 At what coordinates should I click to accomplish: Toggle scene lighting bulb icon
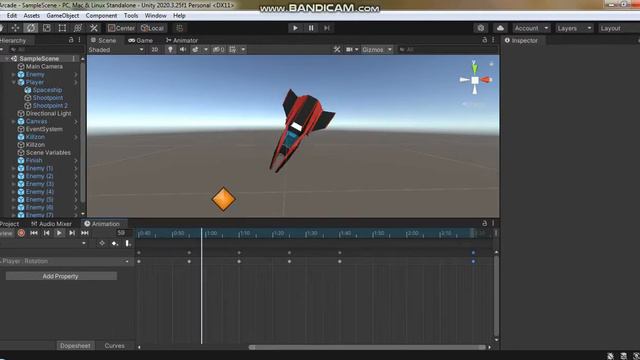click(170, 49)
